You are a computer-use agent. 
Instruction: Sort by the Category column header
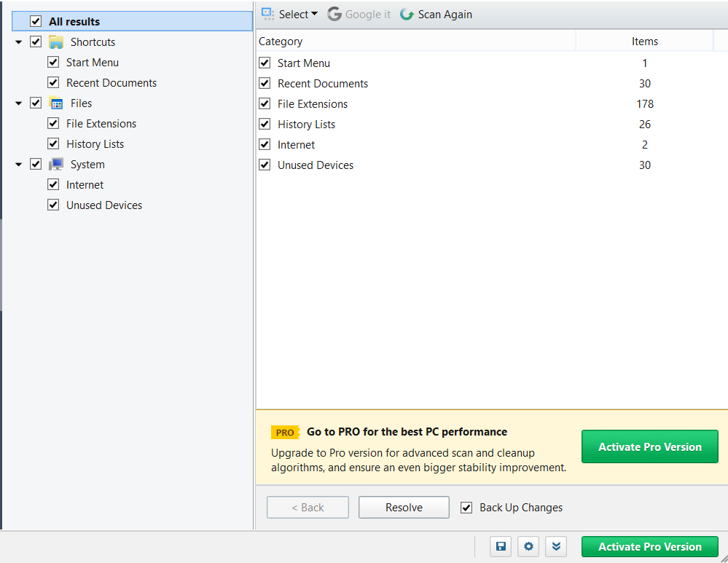point(415,42)
